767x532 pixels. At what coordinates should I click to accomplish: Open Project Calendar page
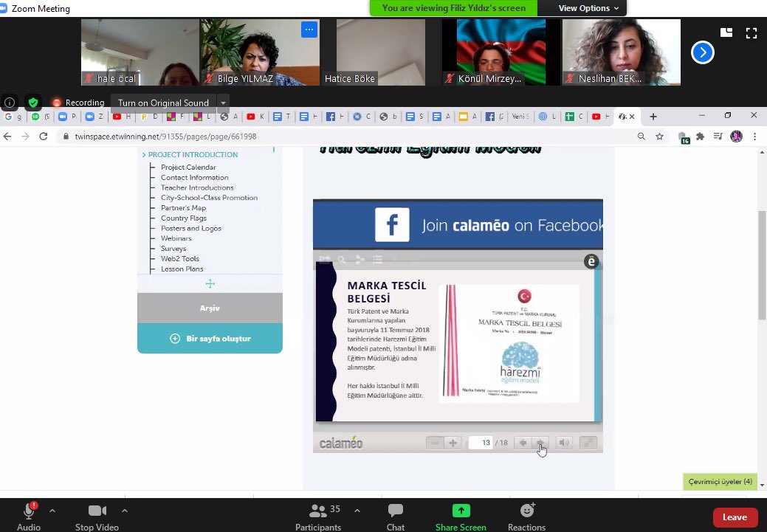(188, 167)
